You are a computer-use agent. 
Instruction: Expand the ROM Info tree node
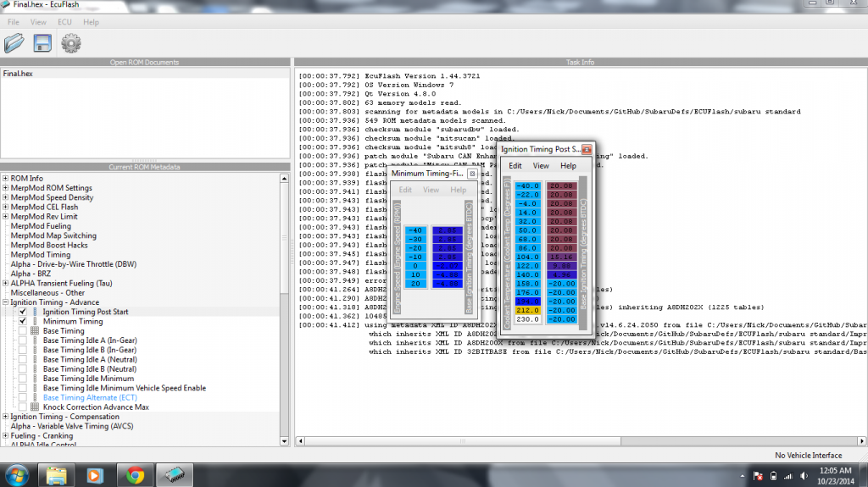(5, 179)
